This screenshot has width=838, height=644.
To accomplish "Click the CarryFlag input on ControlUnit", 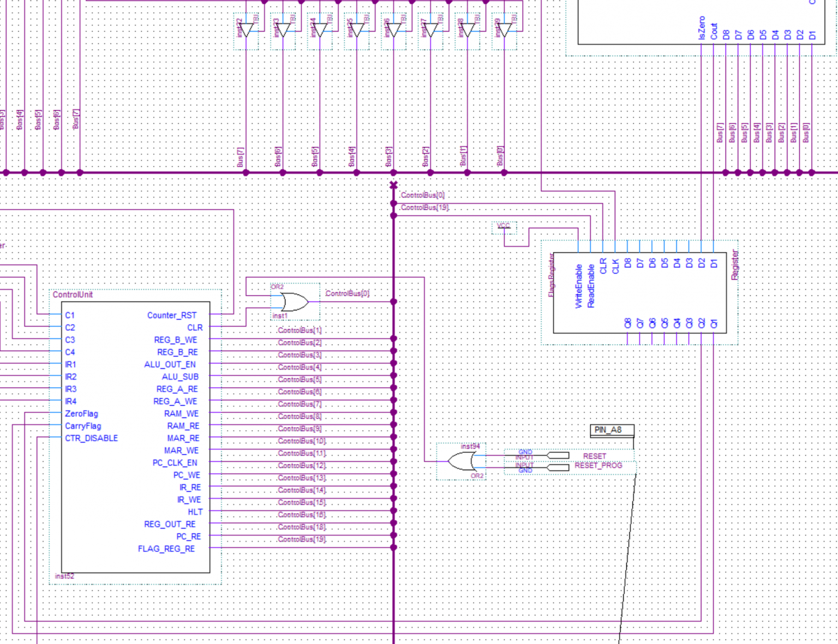I will click(x=83, y=426).
